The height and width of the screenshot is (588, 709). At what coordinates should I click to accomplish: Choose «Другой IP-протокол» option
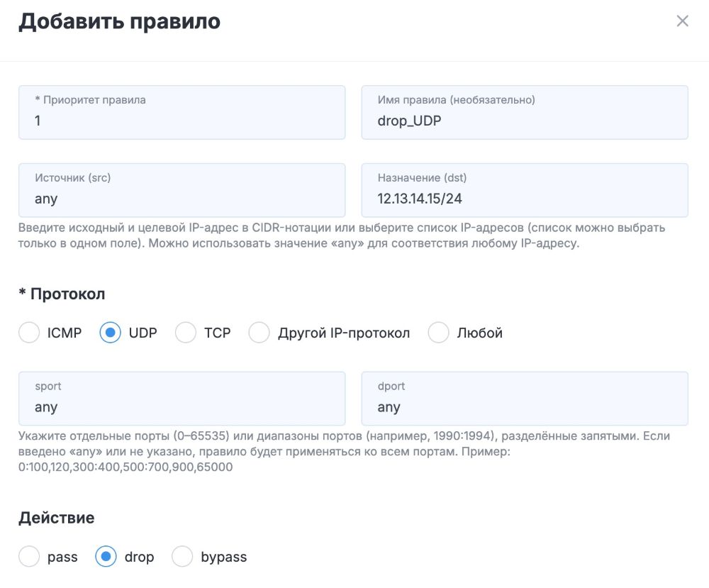coord(259,332)
